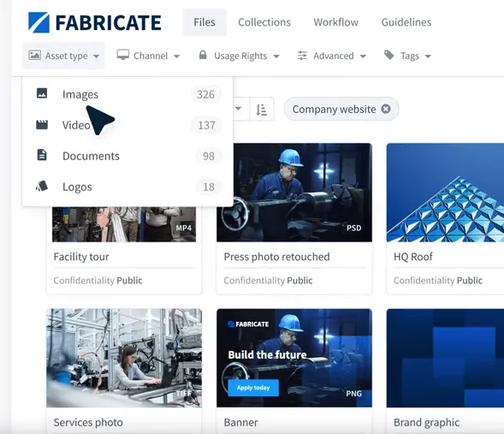The image size is (504, 434).
Task: Open the Channel filter dropdown
Action: [x=148, y=56]
